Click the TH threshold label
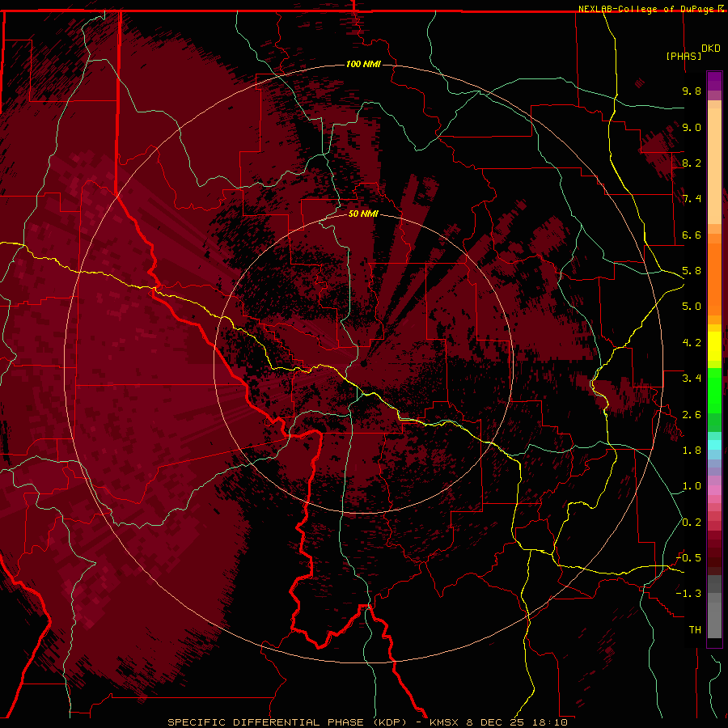 click(695, 630)
